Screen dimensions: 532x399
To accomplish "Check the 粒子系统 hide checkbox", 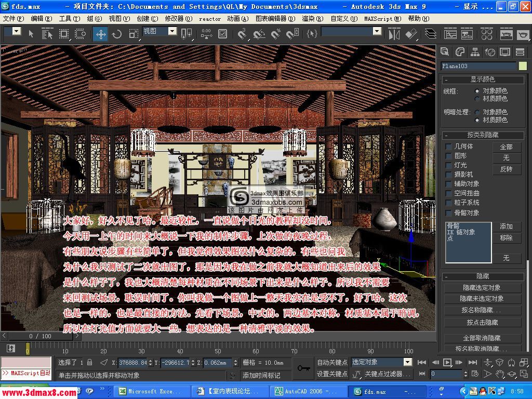I will (x=448, y=203).
